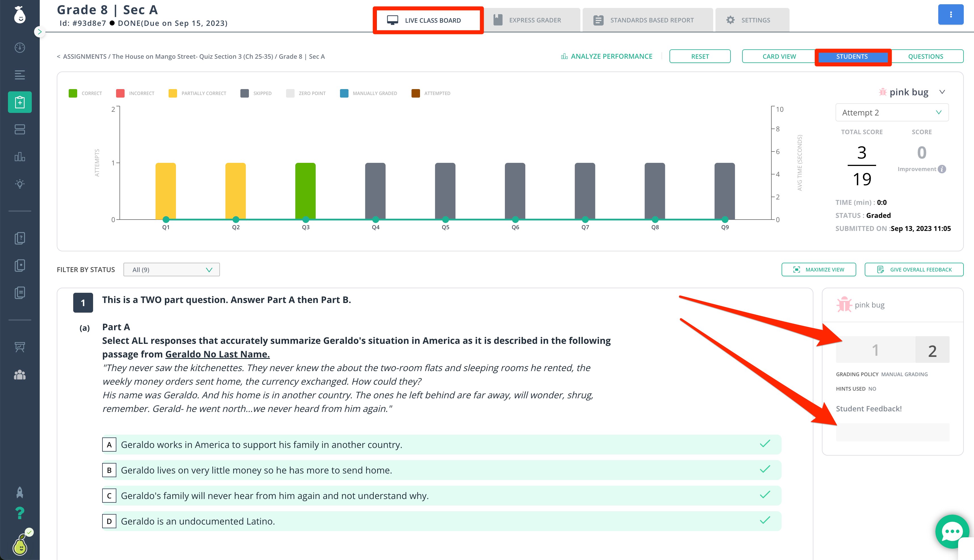The width and height of the screenshot is (974, 560).
Task: Click the question score input showing 1
Action: pos(876,350)
